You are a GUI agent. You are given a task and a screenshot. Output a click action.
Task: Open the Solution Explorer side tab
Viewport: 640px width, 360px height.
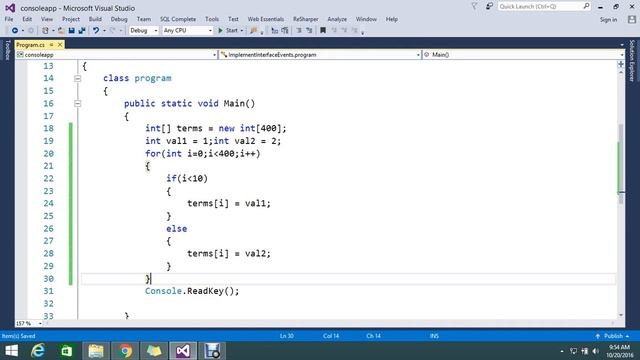click(632, 60)
